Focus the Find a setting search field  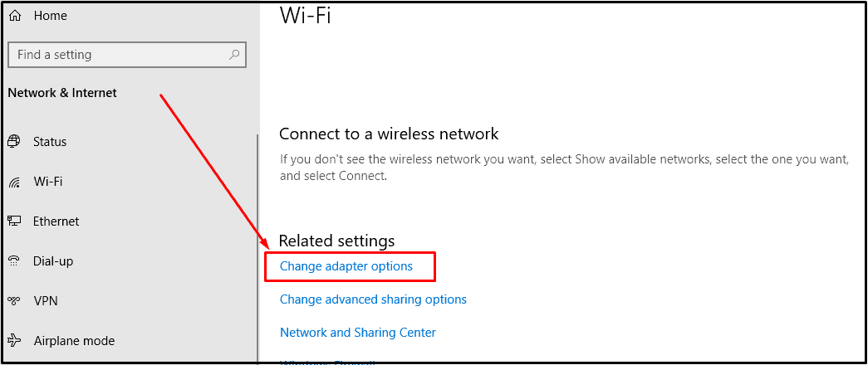point(116,55)
